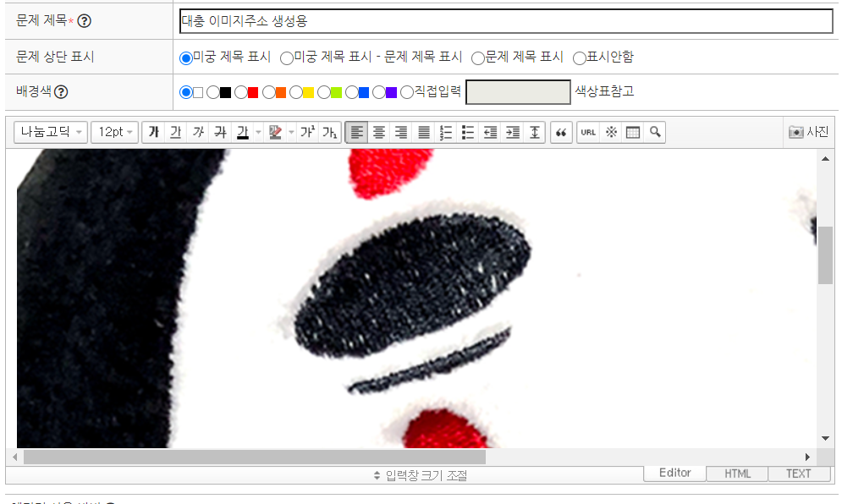Switch to TEXT mode tab

coord(799,474)
